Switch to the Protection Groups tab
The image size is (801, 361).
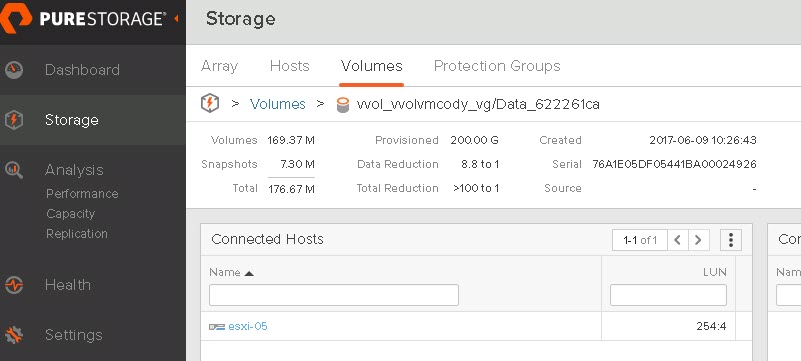pos(497,66)
